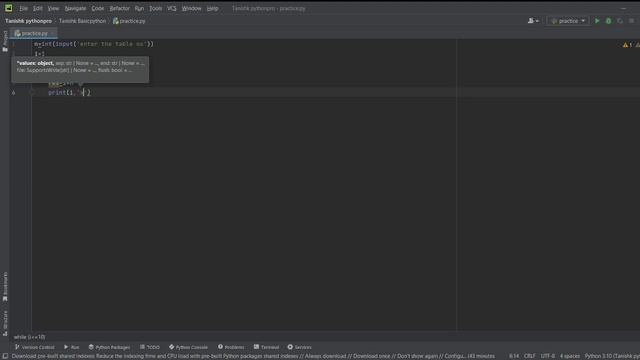
Task: Open the Services tool window
Action: click(300, 347)
